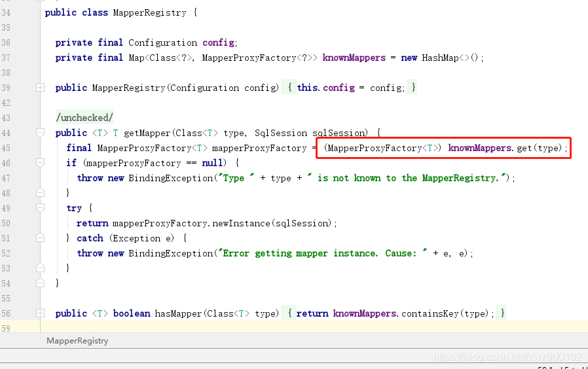Expand the folded MapperRegistry constructor on line 39
This screenshot has width=588, height=369.
[40, 88]
